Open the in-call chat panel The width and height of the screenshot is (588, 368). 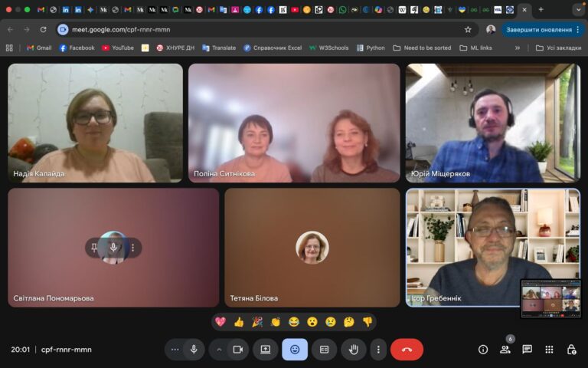coord(527,350)
